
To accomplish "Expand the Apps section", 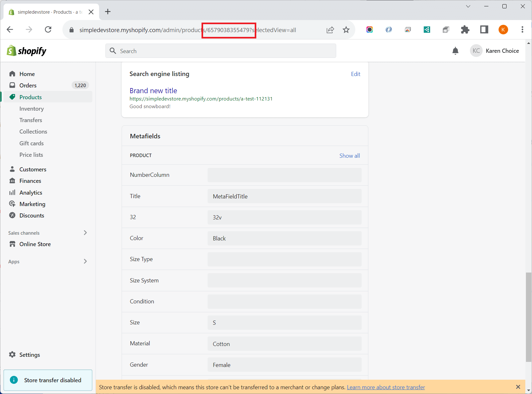I will click(85, 261).
